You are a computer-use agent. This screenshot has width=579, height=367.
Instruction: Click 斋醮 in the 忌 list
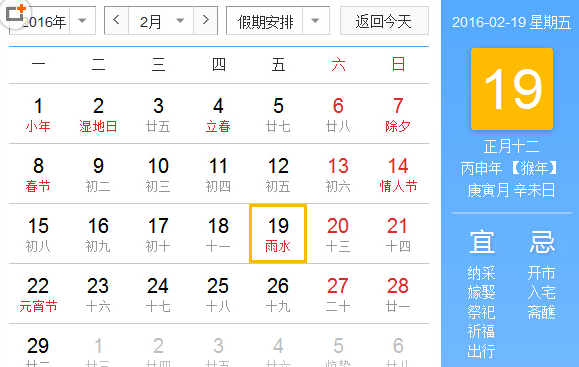[x=541, y=312]
